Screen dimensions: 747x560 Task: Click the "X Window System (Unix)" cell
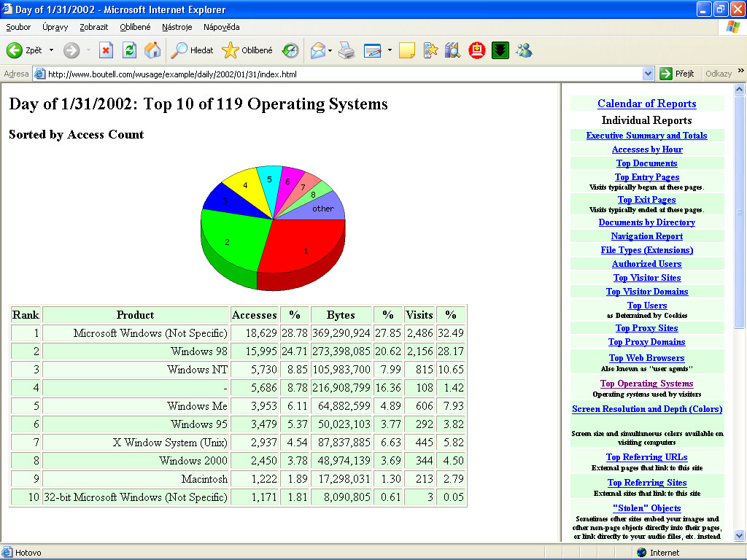(136, 443)
